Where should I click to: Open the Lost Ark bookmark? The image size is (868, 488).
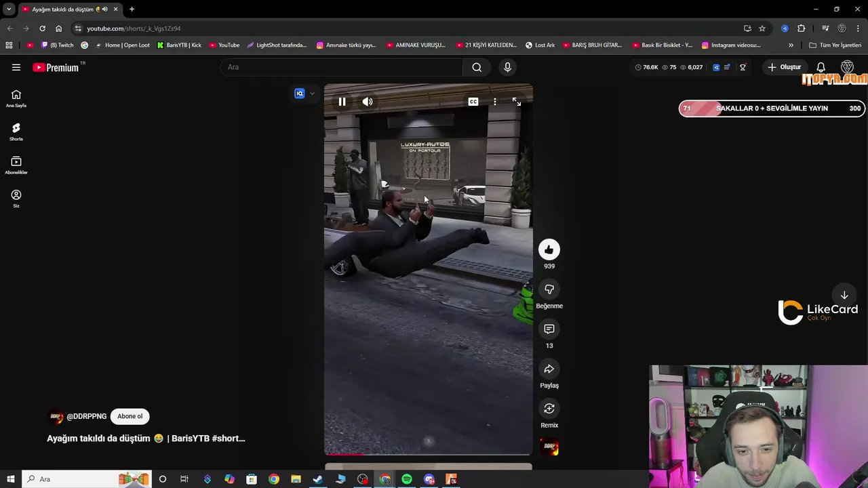pos(540,45)
